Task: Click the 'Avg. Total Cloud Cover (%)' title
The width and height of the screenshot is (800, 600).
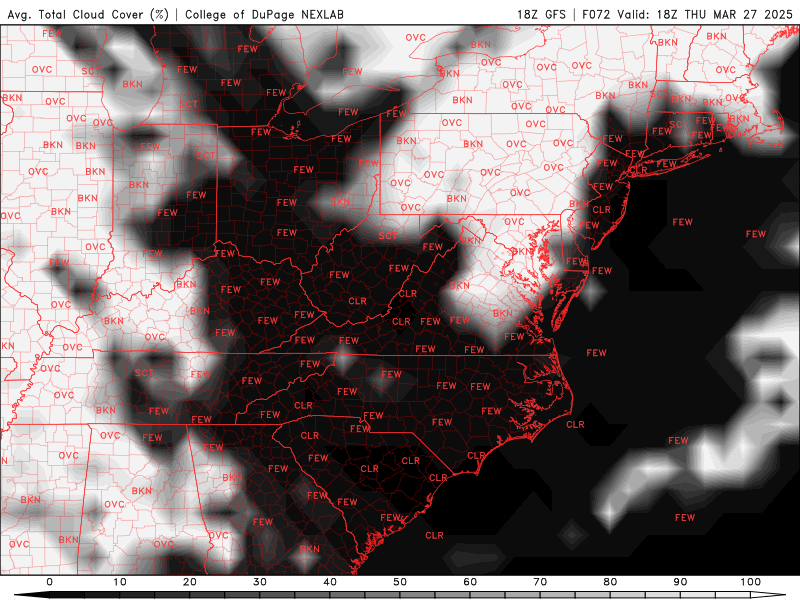Action: click(x=88, y=14)
